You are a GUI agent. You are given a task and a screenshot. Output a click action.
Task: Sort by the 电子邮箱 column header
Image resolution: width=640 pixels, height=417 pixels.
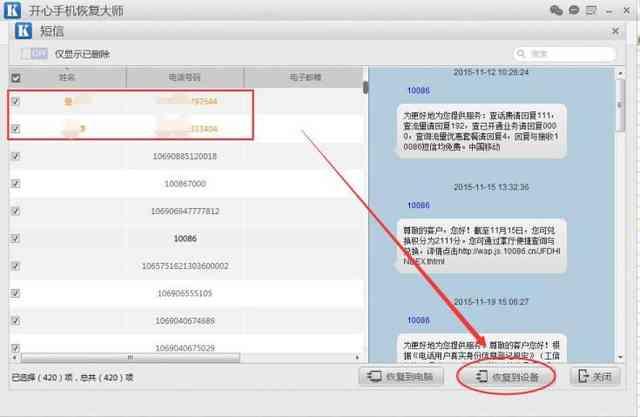click(305, 77)
